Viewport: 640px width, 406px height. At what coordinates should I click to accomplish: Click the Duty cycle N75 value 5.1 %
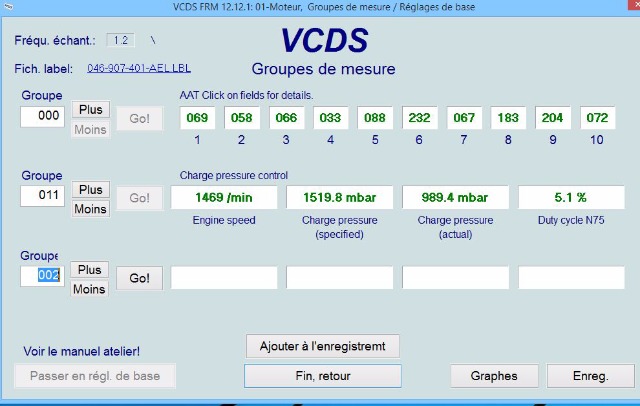coord(571,197)
